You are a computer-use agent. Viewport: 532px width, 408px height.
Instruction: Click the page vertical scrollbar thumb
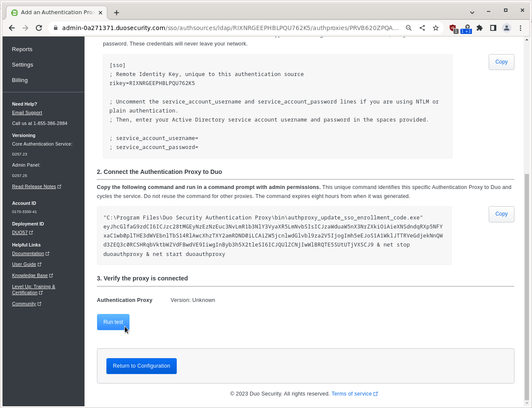[527, 286]
